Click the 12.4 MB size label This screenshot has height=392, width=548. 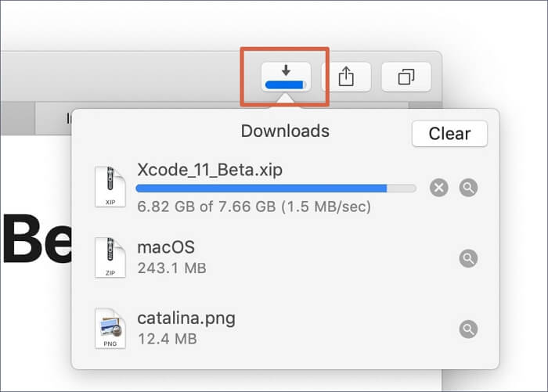[x=165, y=339]
